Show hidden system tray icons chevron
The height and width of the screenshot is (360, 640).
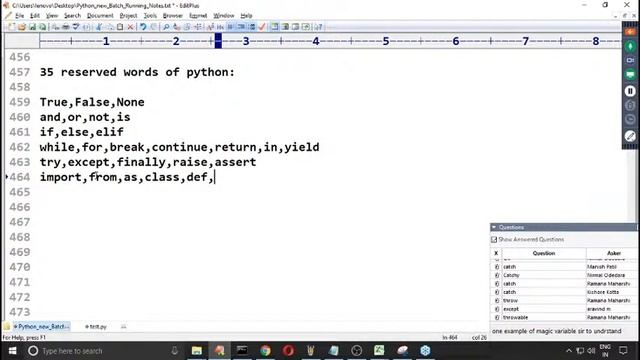[x=569, y=351]
